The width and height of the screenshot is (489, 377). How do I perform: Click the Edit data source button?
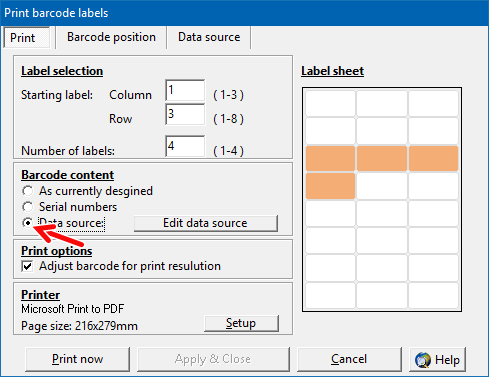pyautogui.click(x=206, y=223)
